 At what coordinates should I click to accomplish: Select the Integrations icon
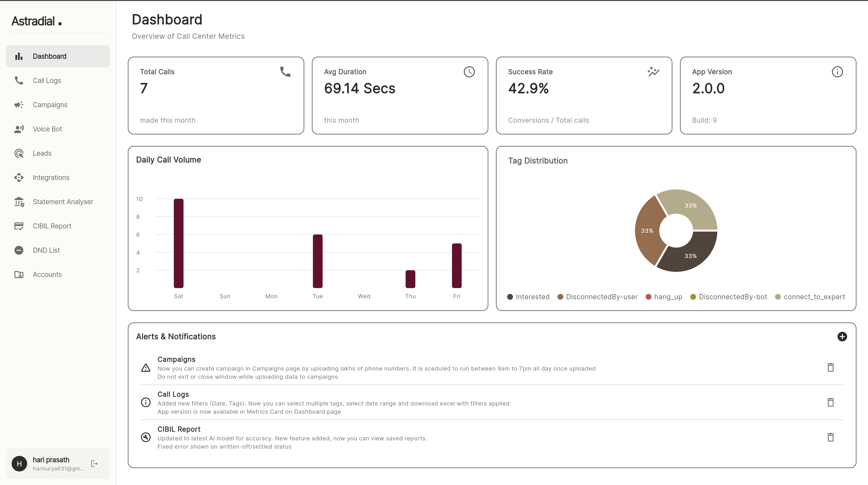pyautogui.click(x=19, y=177)
